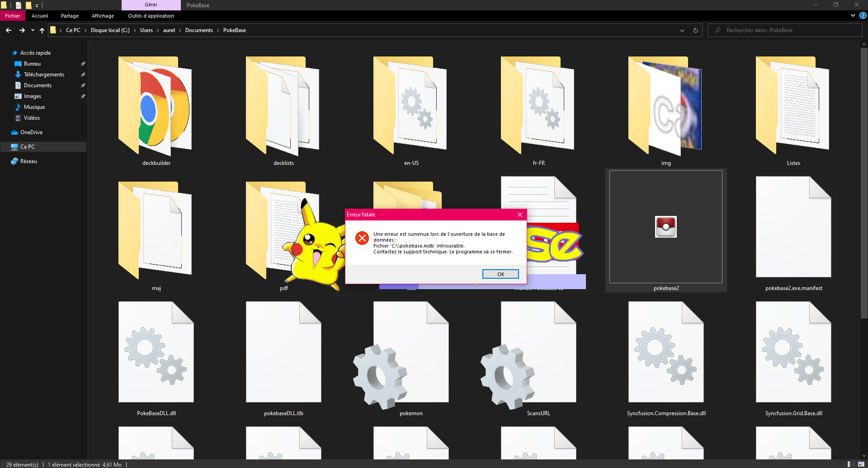The height and width of the screenshot is (468, 868).
Task: Click the PokeBaseDLL.dll file icon
Action: 156,352
